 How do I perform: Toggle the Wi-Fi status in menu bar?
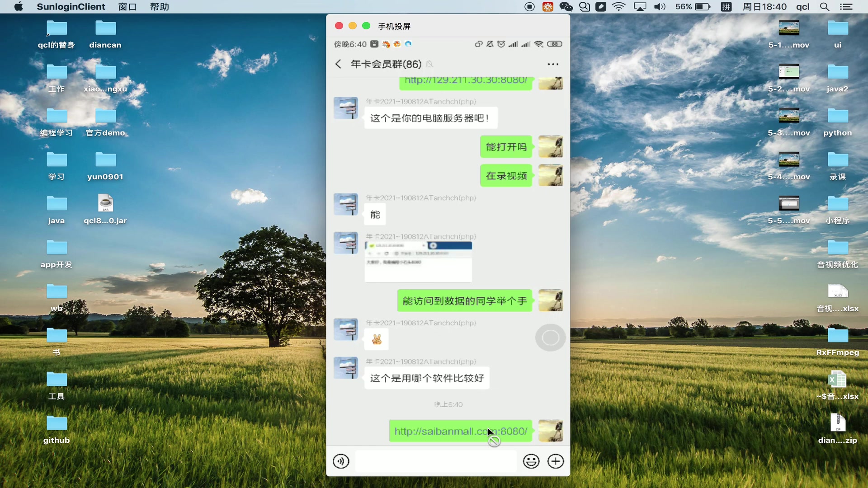619,7
